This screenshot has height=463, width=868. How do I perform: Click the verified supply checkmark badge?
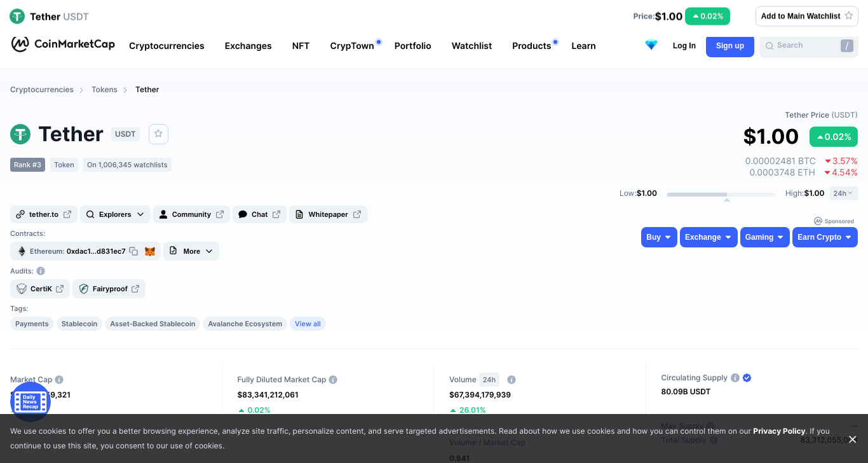point(747,378)
